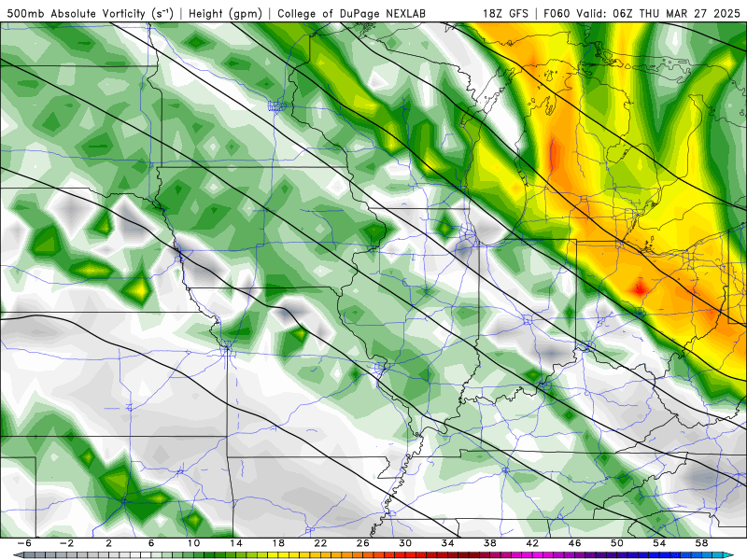Click the legend value '10'
Image resolution: width=747 pixels, height=560 pixels.
[193, 543]
